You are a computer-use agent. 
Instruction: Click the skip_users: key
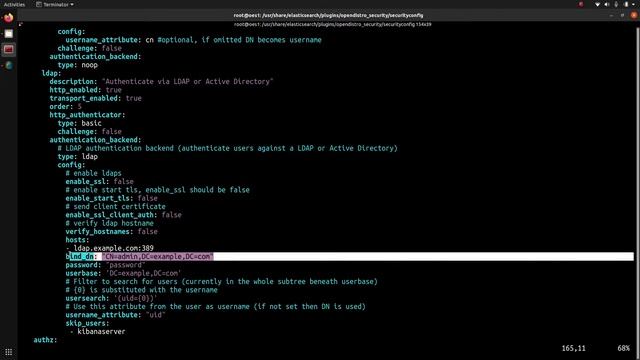point(87,323)
